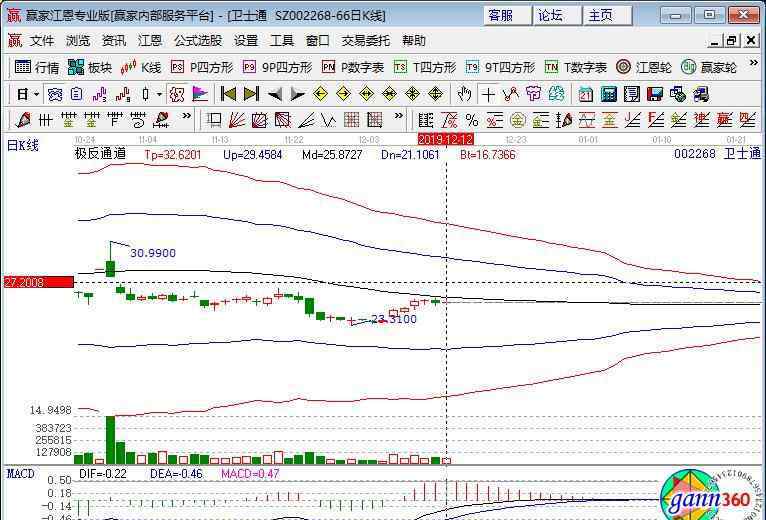Open the T数字表 tool

click(576, 67)
